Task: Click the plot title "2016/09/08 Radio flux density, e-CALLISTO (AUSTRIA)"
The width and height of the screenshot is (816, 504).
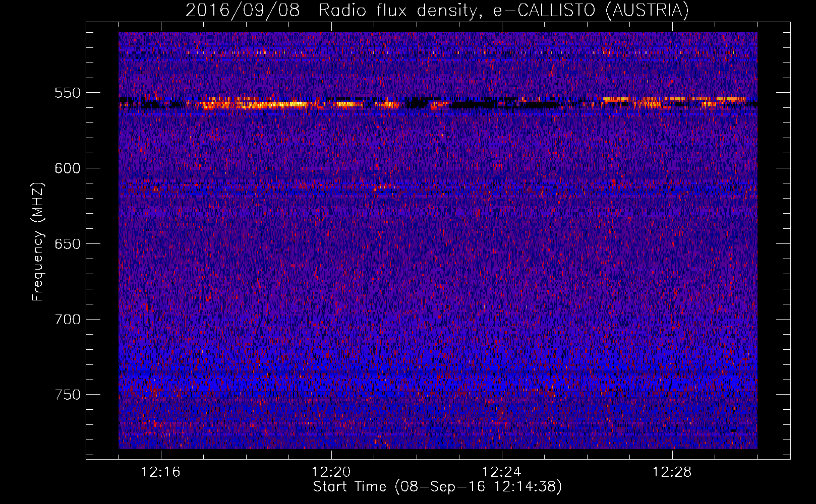Action: coord(437,10)
